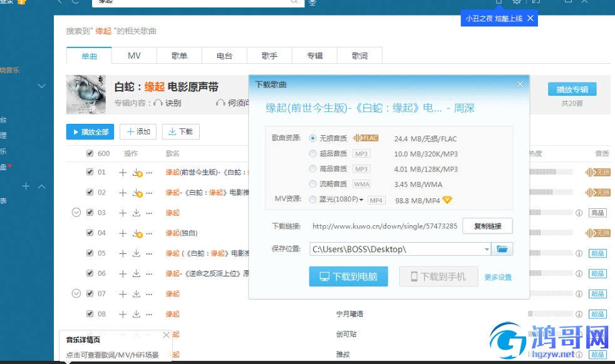Download song 08 using its download icon
The width and height of the screenshot is (615, 364).
point(136,314)
